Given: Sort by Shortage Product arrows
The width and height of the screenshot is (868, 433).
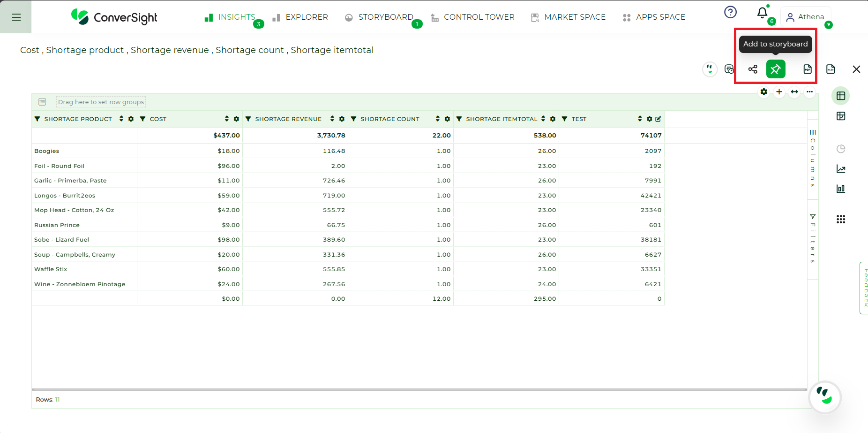Looking at the screenshot, I should click(x=121, y=119).
